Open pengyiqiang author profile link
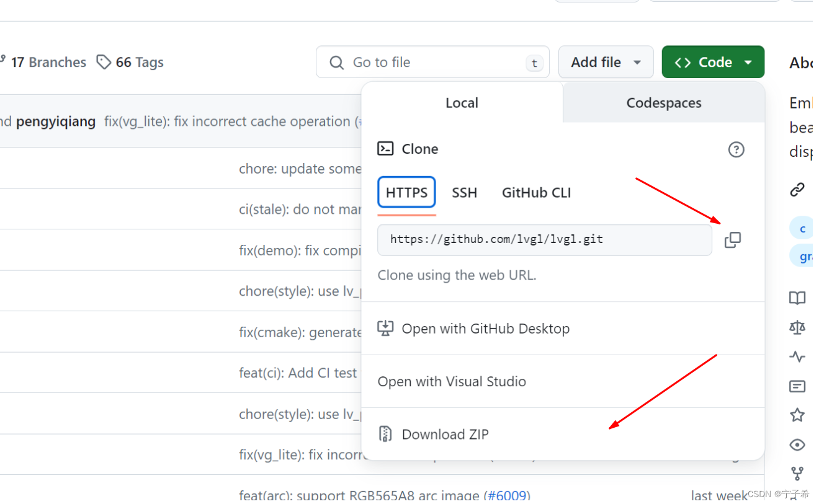Viewport: 819px width, 504px height. pos(56,122)
